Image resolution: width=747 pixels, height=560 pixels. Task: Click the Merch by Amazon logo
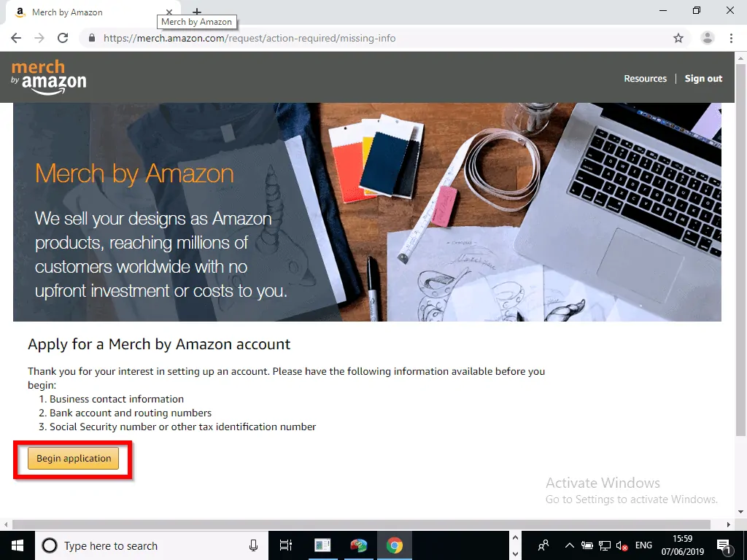coord(49,77)
